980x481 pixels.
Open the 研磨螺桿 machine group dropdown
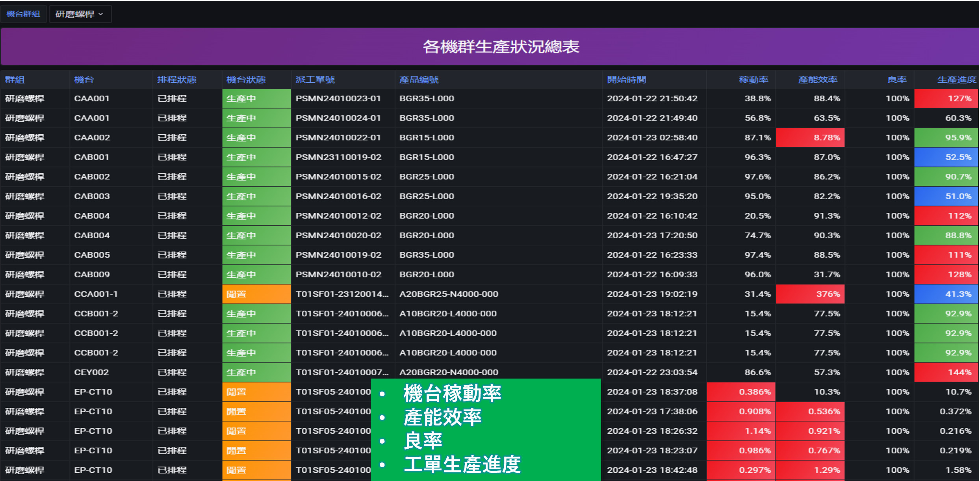click(x=80, y=14)
